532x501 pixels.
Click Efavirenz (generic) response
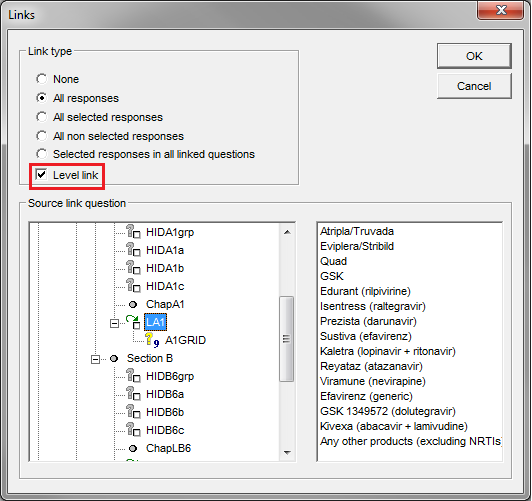[x=366, y=396]
